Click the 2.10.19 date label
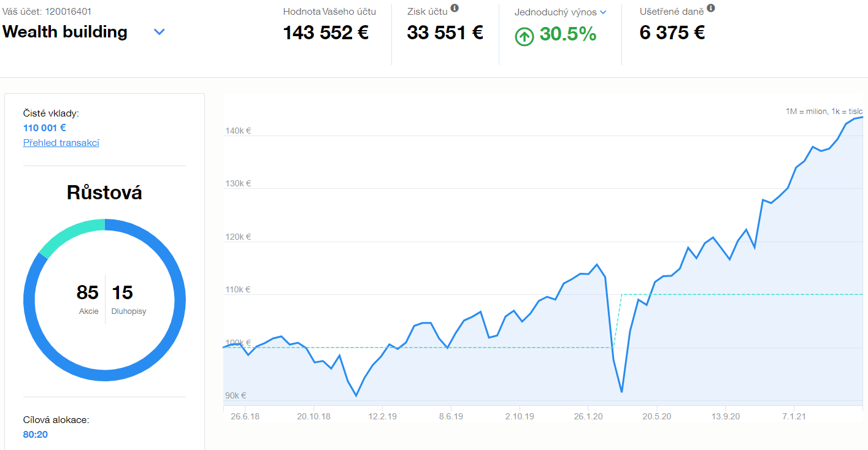 520,416
